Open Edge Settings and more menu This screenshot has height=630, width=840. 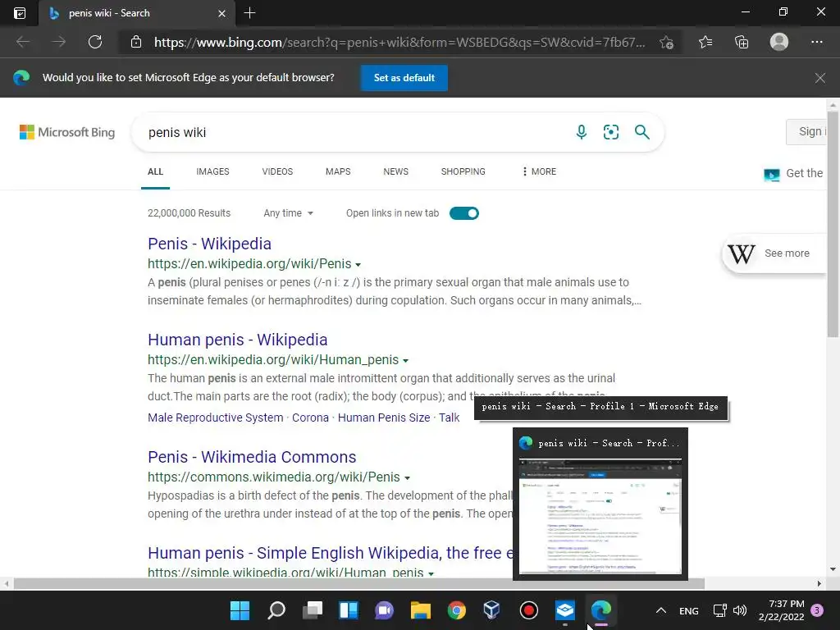coord(816,42)
